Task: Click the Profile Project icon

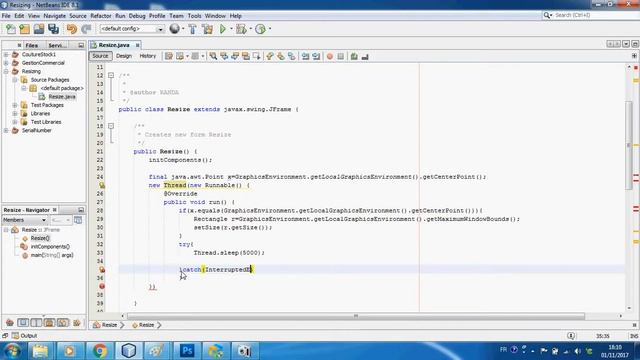Action: click(x=260, y=29)
